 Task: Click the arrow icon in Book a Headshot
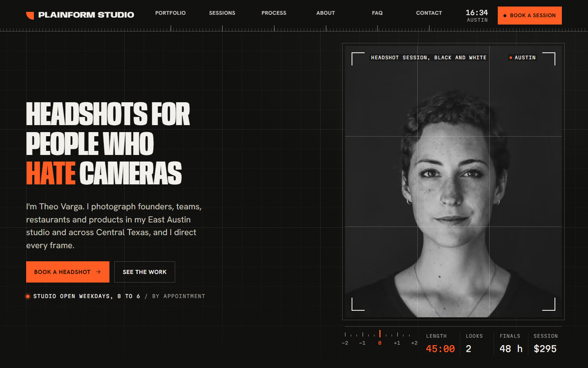pos(98,272)
